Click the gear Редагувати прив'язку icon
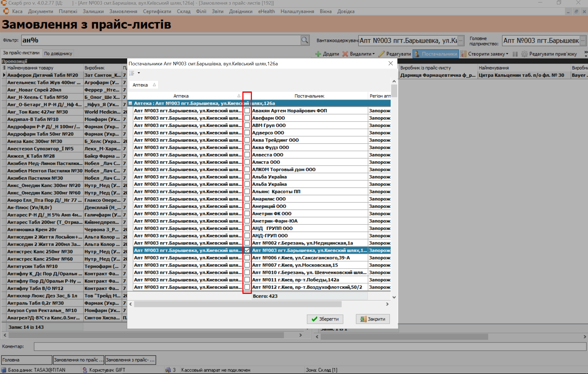The image size is (588, 374). tap(524, 54)
